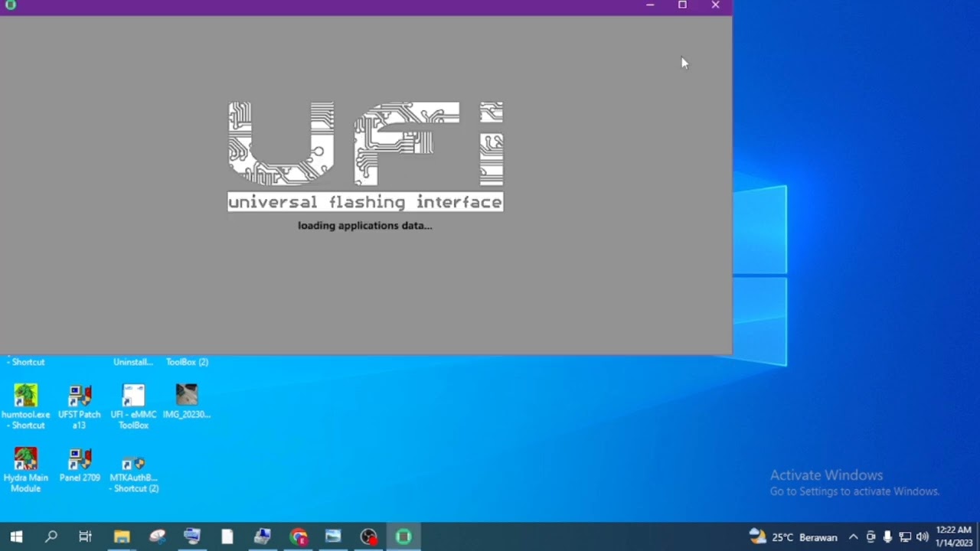Open the computer monitor app in taskbar
980x551 pixels.
tap(192, 536)
